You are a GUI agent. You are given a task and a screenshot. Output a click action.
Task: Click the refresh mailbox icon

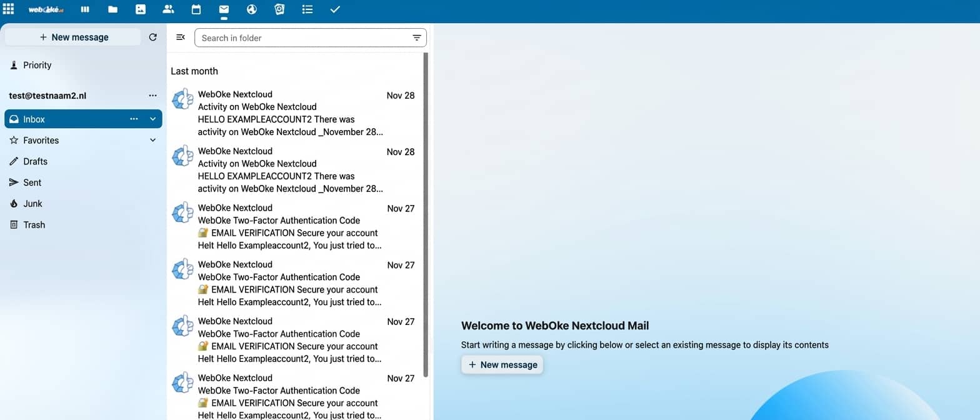(153, 37)
